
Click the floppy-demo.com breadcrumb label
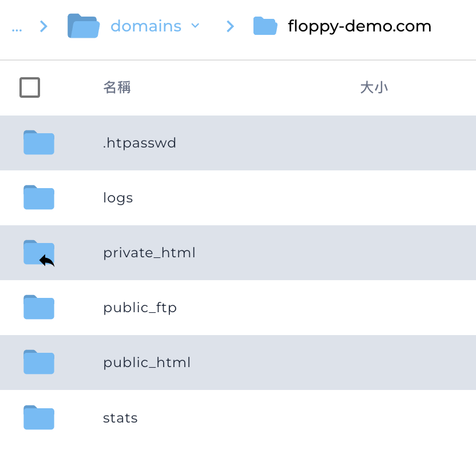point(359,26)
